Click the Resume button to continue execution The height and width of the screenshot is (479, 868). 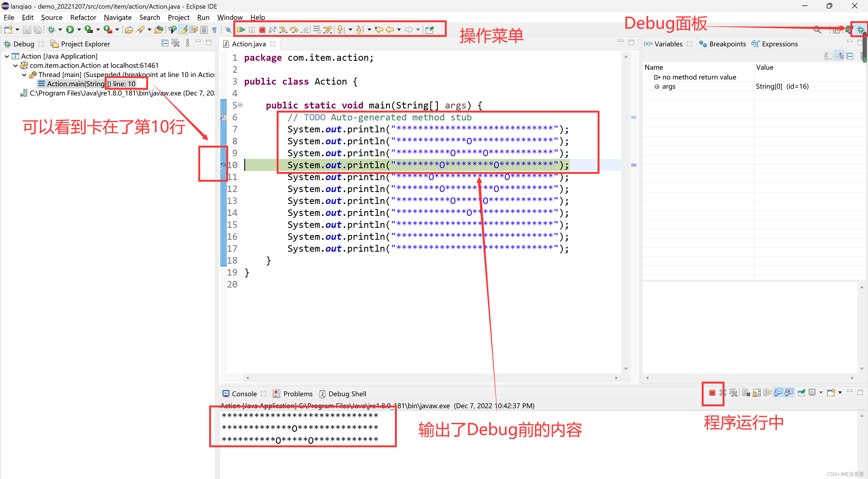tap(241, 30)
